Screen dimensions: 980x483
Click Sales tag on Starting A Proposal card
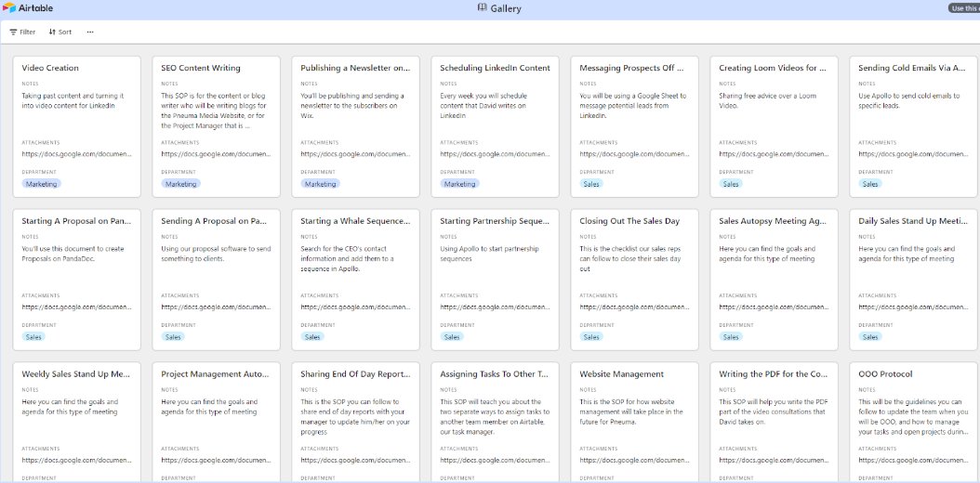tap(33, 337)
